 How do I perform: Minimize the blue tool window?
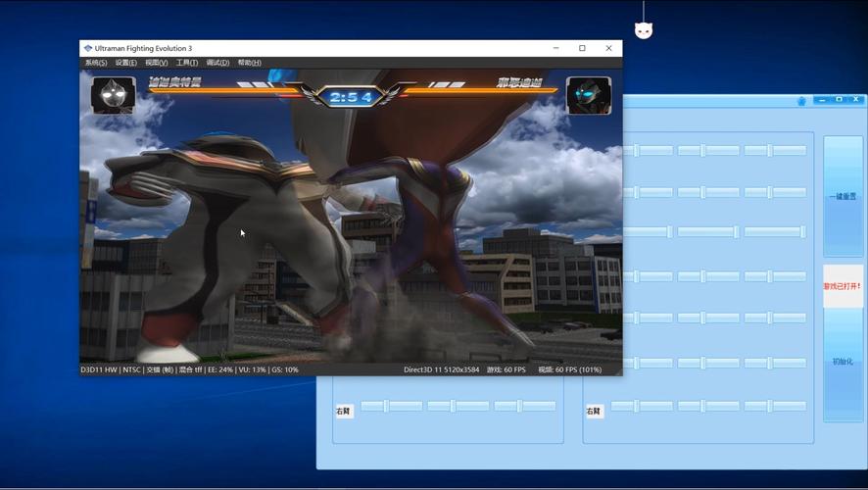click(823, 100)
